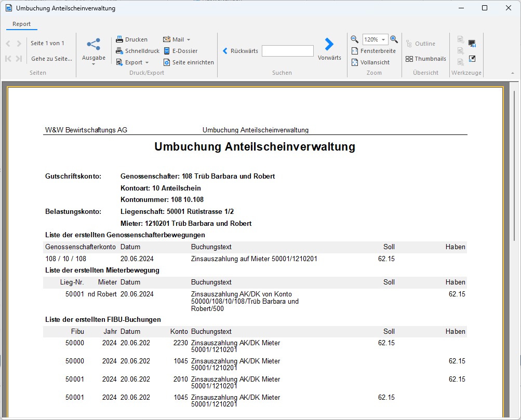Image resolution: width=521 pixels, height=420 pixels.
Task: Click 'Zinsauszahlung auf Mieter 50001/1210201' text
Action: coord(254,259)
